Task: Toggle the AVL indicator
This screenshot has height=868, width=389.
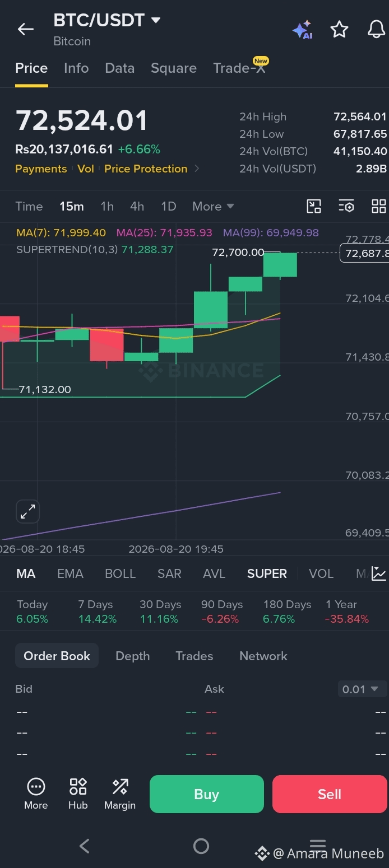Action: (214, 573)
